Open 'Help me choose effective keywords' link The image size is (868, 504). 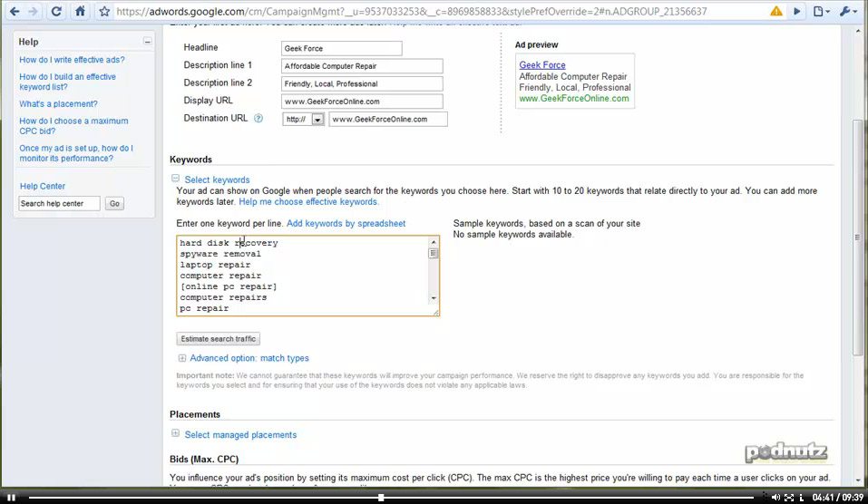[307, 202]
